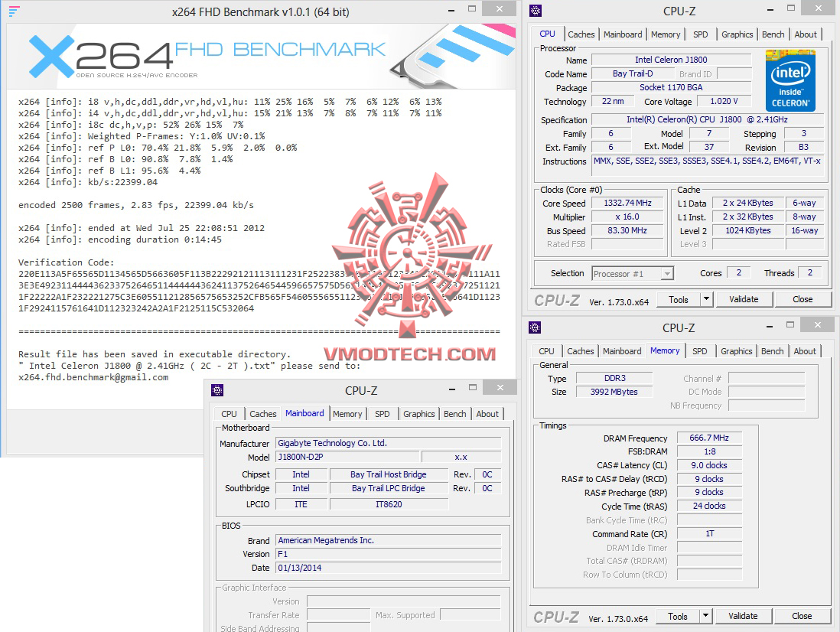This screenshot has height=632, width=840.
Task: Select CPU tab in Mainboard CPU-Z window
Action: pyautogui.click(x=229, y=414)
